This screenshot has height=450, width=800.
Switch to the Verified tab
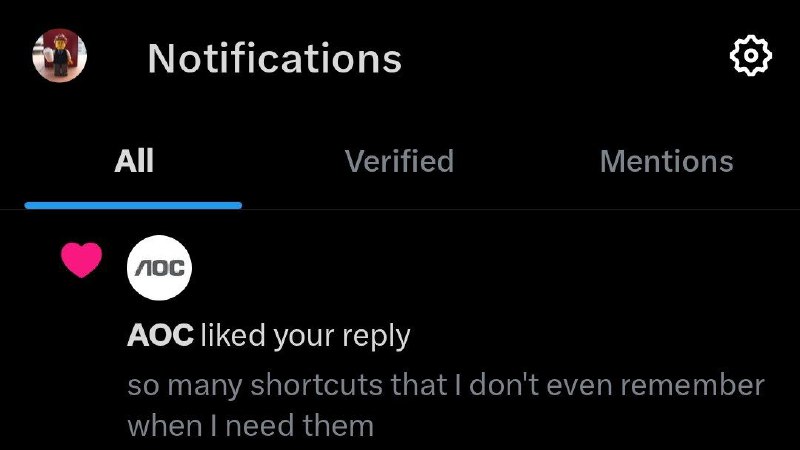(x=399, y=161)
